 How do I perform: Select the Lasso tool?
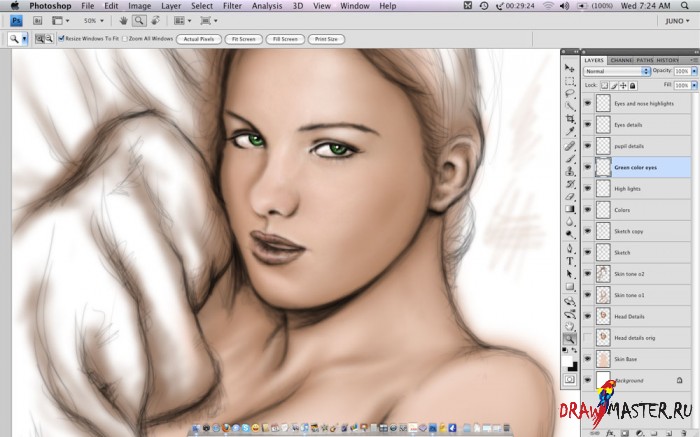[x=570, y=93]
